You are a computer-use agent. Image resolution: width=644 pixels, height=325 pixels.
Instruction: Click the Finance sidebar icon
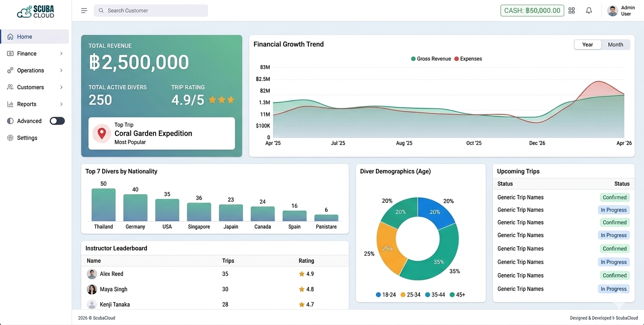click(11, 54)
